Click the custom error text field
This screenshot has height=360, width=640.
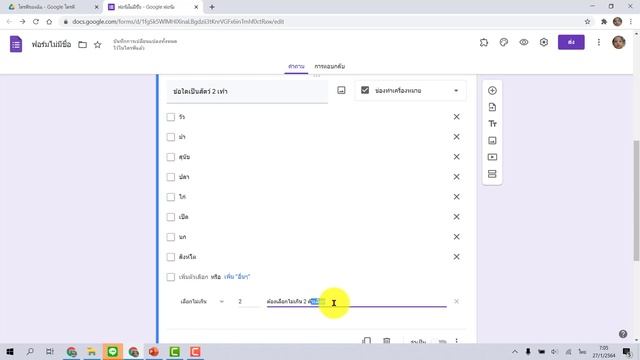356,301
